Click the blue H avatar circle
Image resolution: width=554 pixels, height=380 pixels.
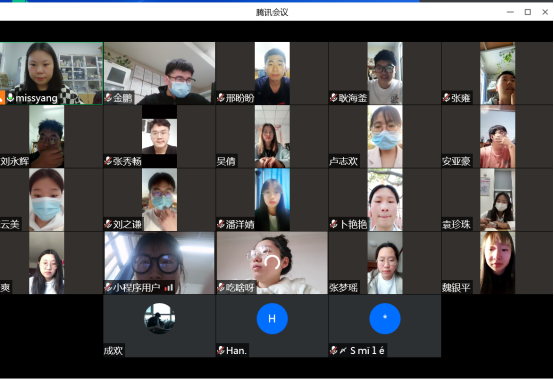[272, 319]
